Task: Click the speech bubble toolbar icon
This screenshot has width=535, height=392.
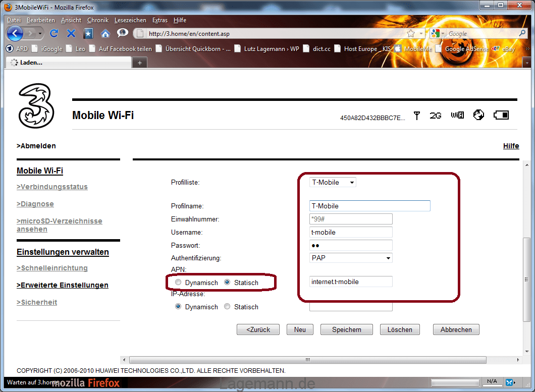Action: point(122,33)
